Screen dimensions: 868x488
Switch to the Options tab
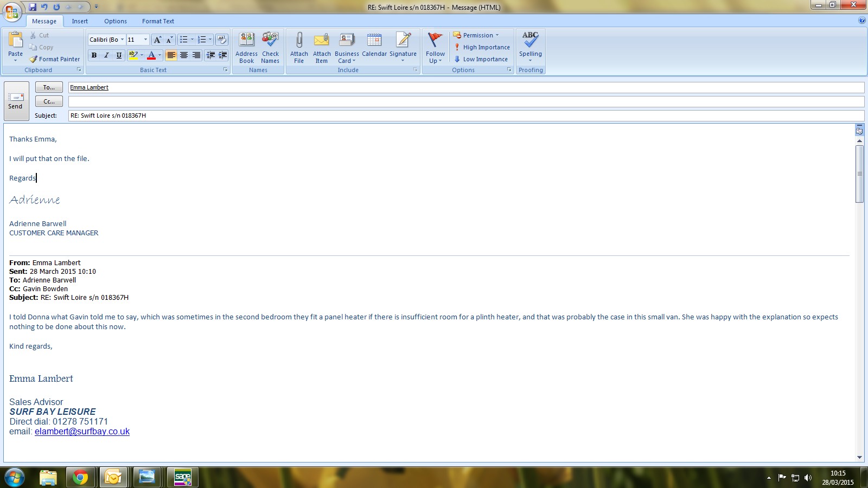116,21
